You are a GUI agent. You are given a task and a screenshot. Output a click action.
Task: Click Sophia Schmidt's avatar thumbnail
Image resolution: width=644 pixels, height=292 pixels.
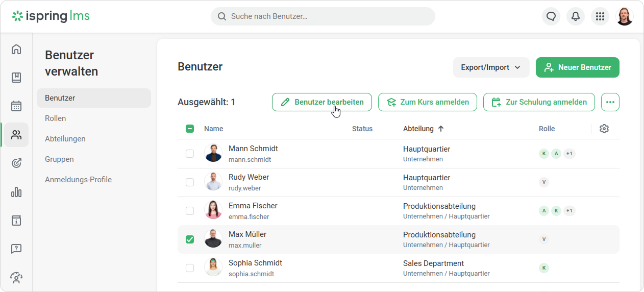213,267
